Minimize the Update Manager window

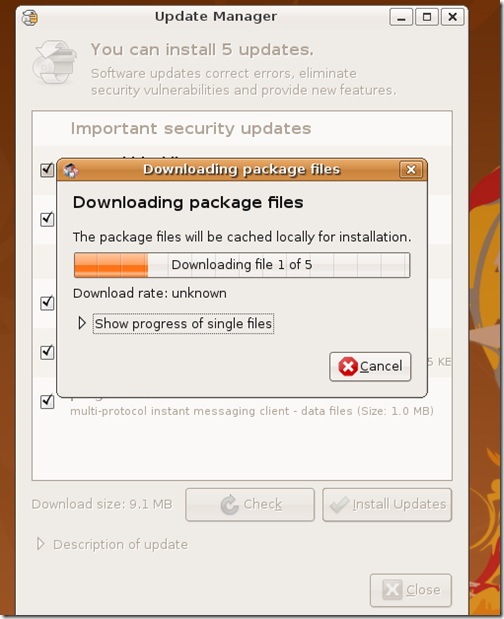[401, 17]
